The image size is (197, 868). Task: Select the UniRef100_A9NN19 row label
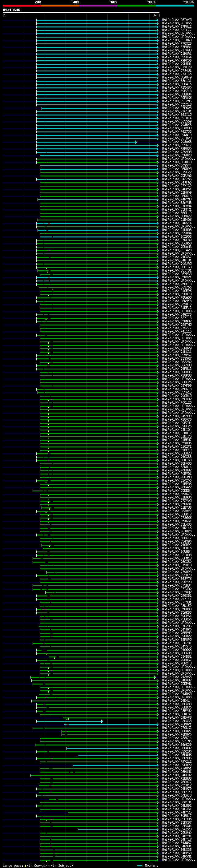pos(177,135)
